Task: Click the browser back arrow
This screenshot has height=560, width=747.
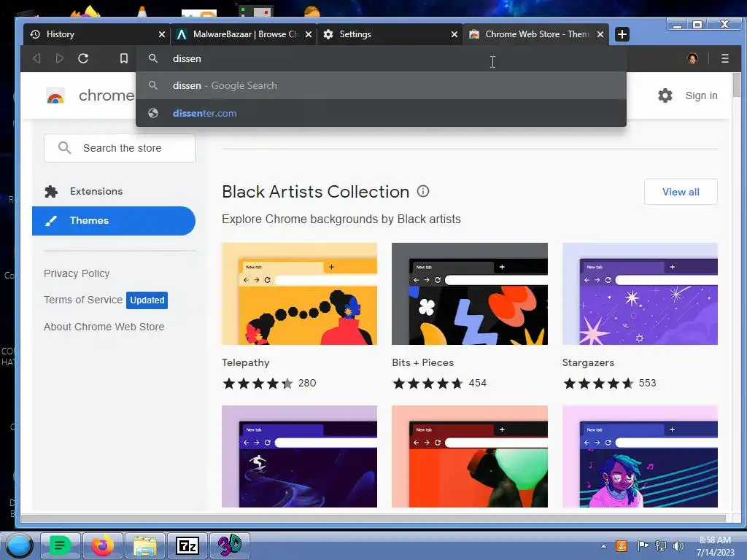Action: tap(36, 58)
